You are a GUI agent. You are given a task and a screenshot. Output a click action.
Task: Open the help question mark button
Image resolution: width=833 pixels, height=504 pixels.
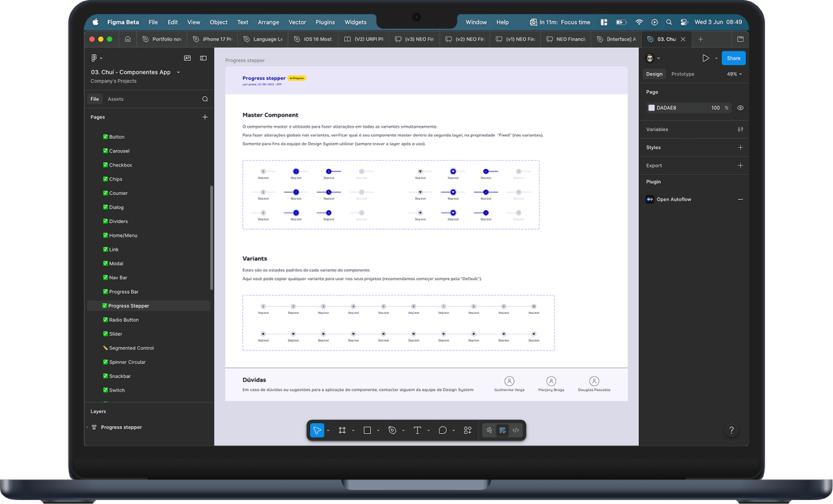(x=731, y=430)
